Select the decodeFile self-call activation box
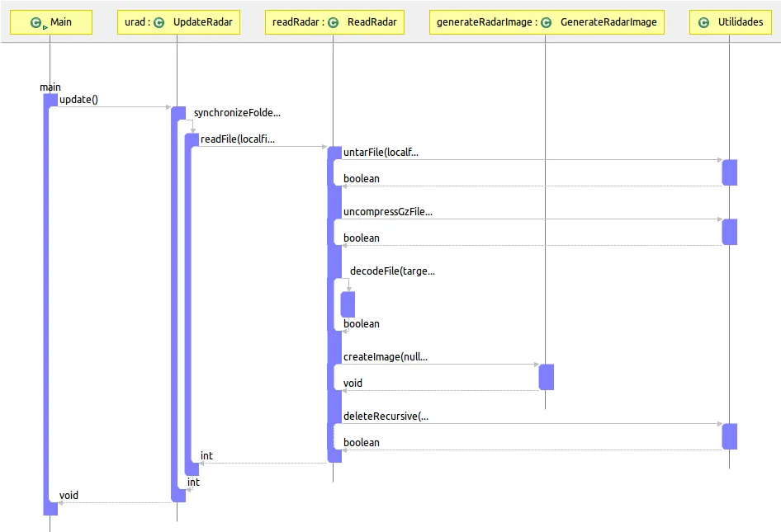The width and height of the screenshot is (781, 532). click(348, 304)
